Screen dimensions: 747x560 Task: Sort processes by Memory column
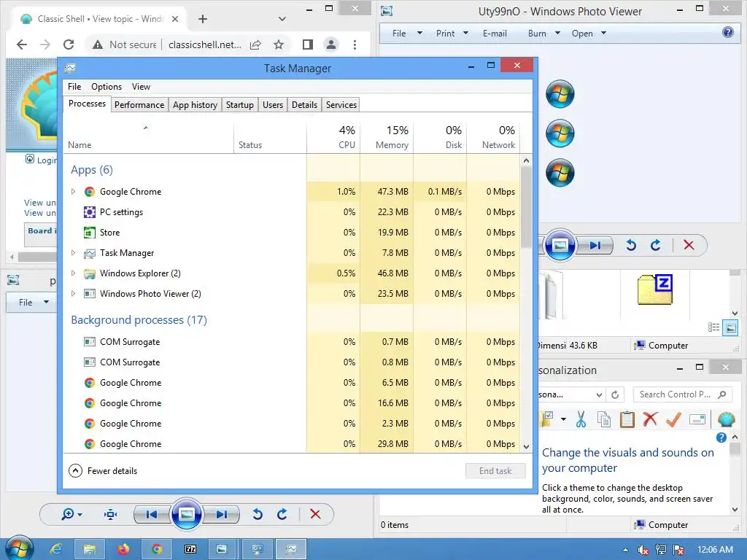(387, 137)
